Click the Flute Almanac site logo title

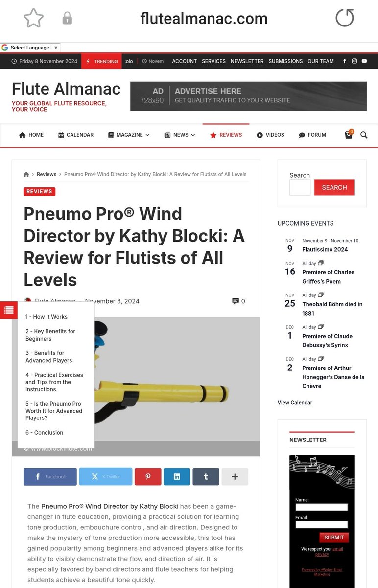pos(66,89)
